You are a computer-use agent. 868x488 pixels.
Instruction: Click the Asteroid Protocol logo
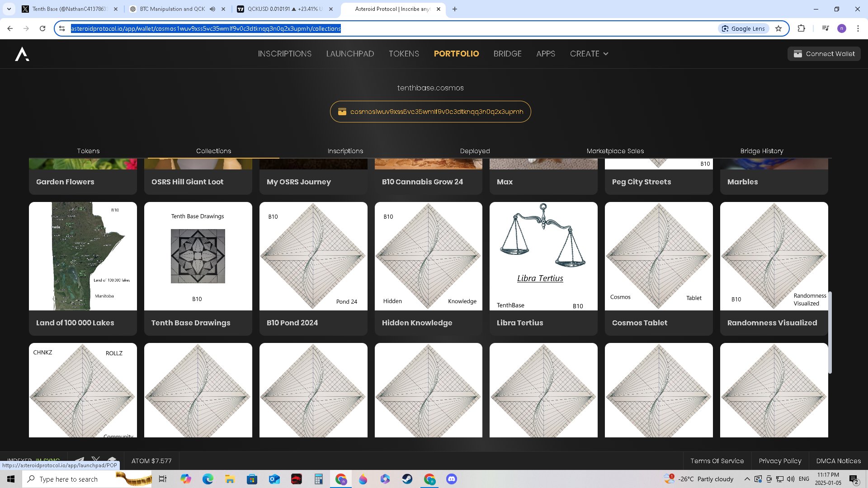coord(22,54)
